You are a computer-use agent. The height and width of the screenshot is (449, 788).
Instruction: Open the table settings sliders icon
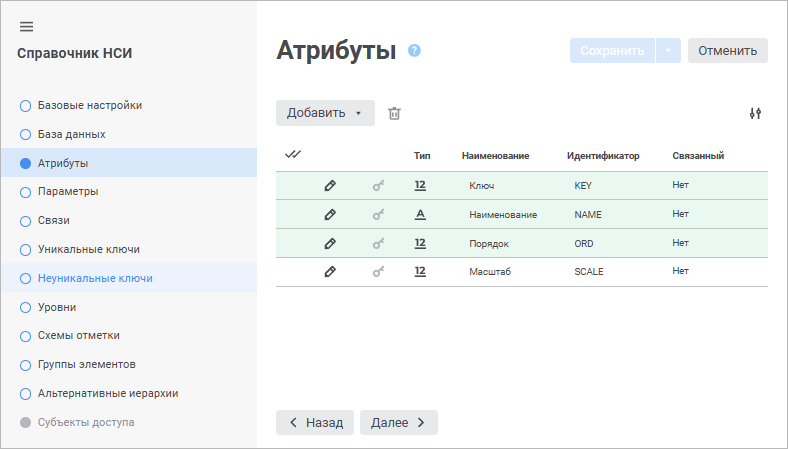pos(755,113)
